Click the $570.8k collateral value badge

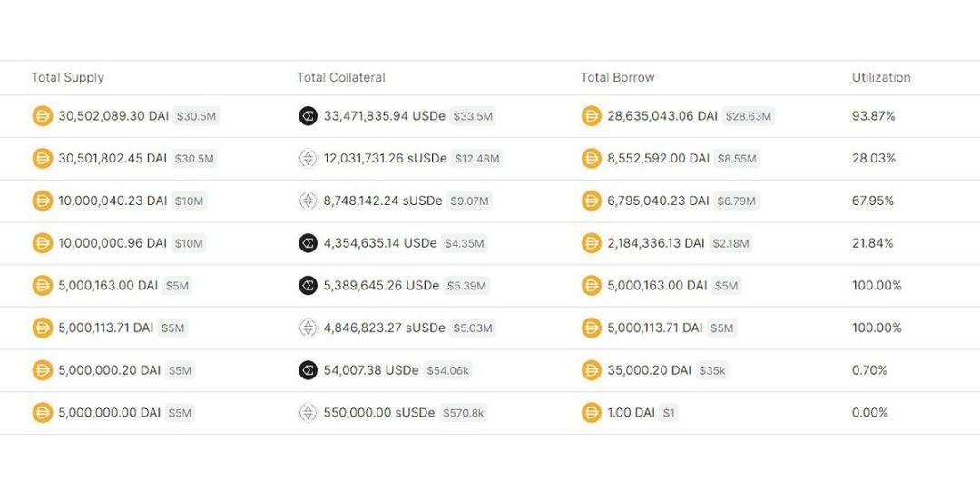pyautogui.click(x=463, y=413)
